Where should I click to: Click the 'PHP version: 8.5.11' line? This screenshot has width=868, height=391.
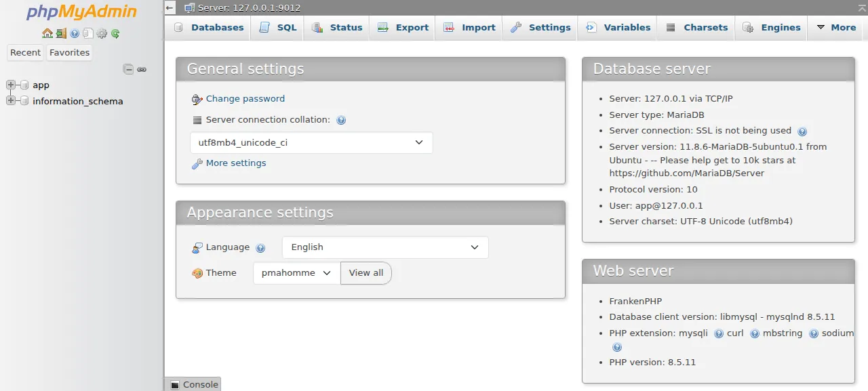click(x=652, y=362)
